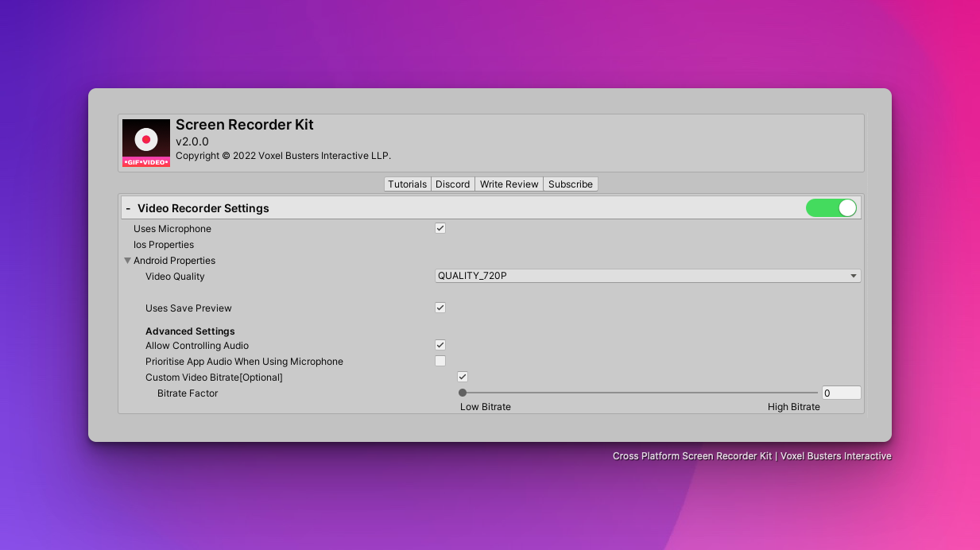Click the Low Bitrate label

[x=486, y=407]
